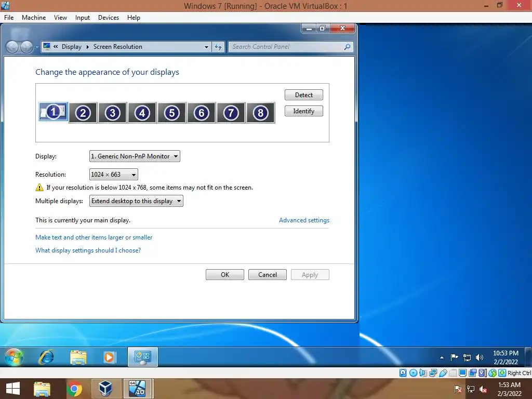Show hidden icons in guest tray
Viewport: 532px width, 399px height.
442,357
